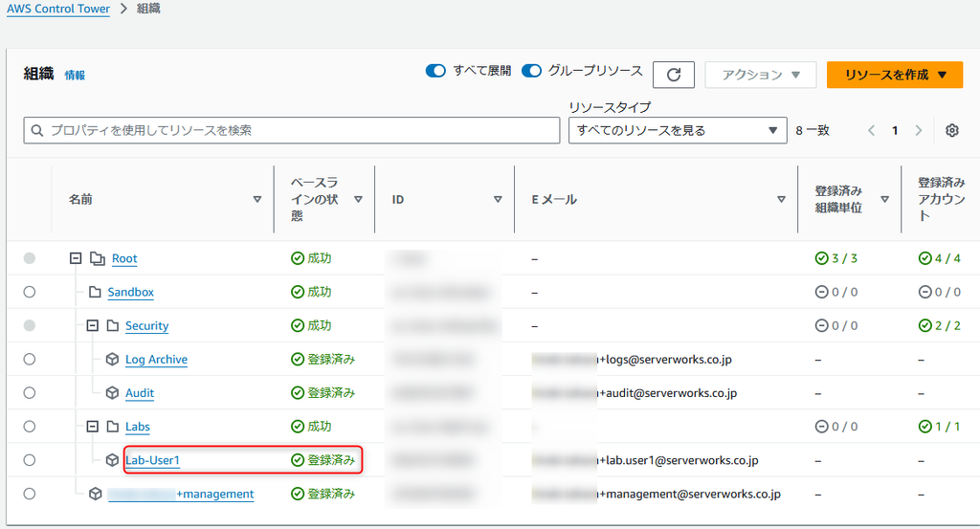Click Lab-User1 登録済み status text
The width and height of the screenshot is (980, 529).
tap(331, 460)
